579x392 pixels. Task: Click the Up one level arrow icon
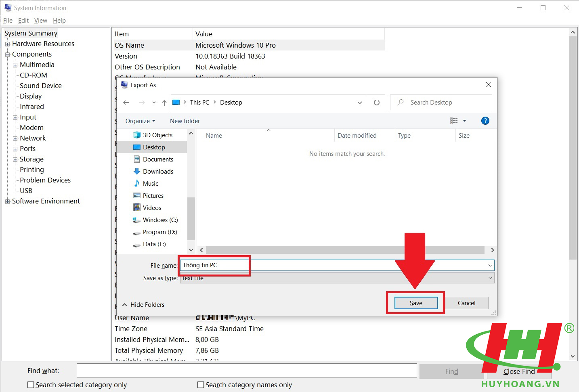pos(164,103)
